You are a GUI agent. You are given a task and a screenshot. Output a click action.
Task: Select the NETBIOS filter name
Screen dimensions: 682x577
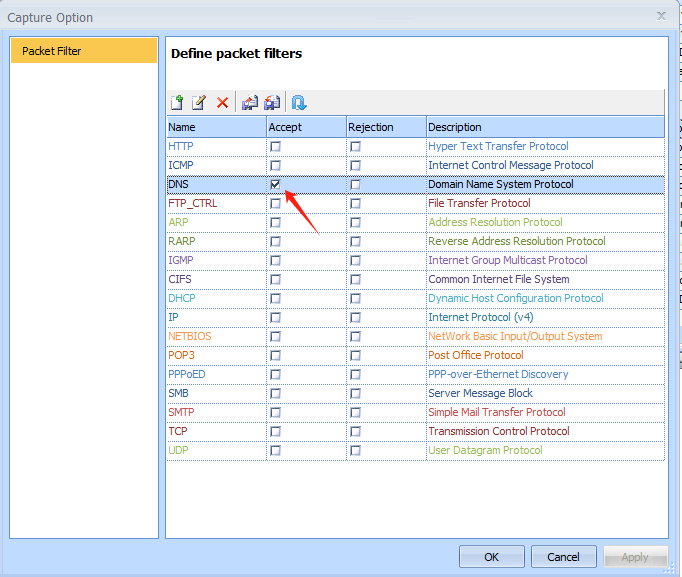[190, 337]
